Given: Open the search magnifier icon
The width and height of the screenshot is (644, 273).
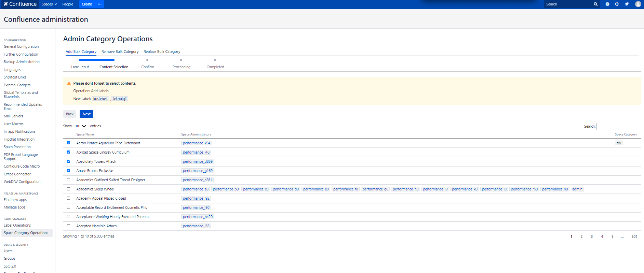Looking at the screenshot, I should coord(595,4).
